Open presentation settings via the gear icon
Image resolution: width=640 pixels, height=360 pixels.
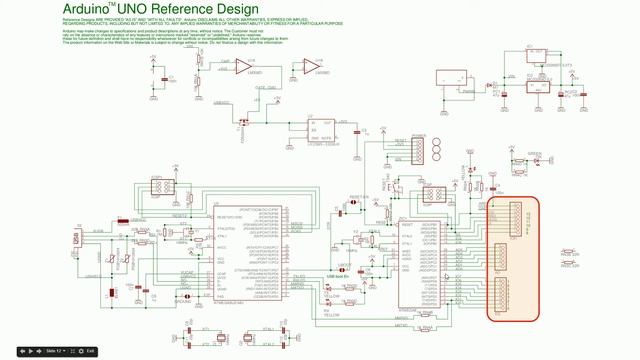[x=81, y=351]
